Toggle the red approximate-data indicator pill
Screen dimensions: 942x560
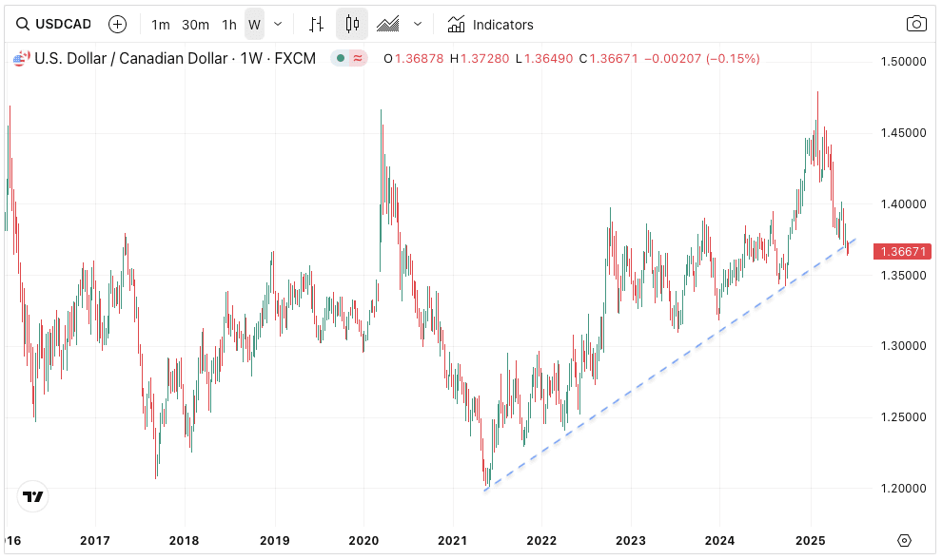tap(358, 59)
